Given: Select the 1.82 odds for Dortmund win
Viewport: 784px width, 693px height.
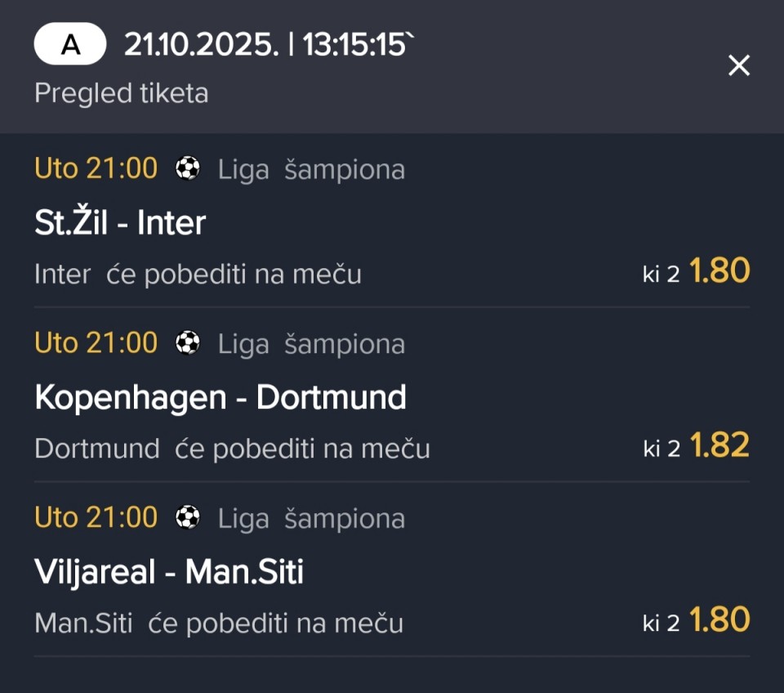Looking at the screenshot, I should pyautogui.click(x=719, y=446).
